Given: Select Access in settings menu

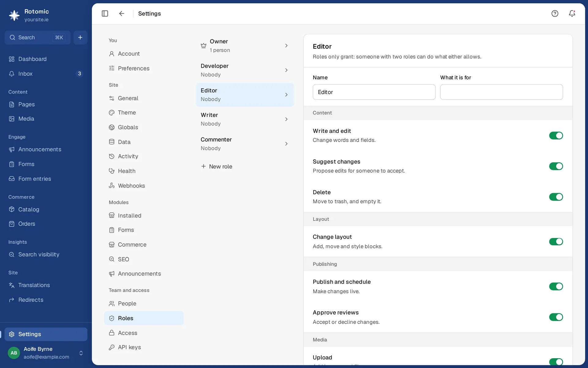Looking at the screenshot, I should pyautogui.click(x=144, y=333).
